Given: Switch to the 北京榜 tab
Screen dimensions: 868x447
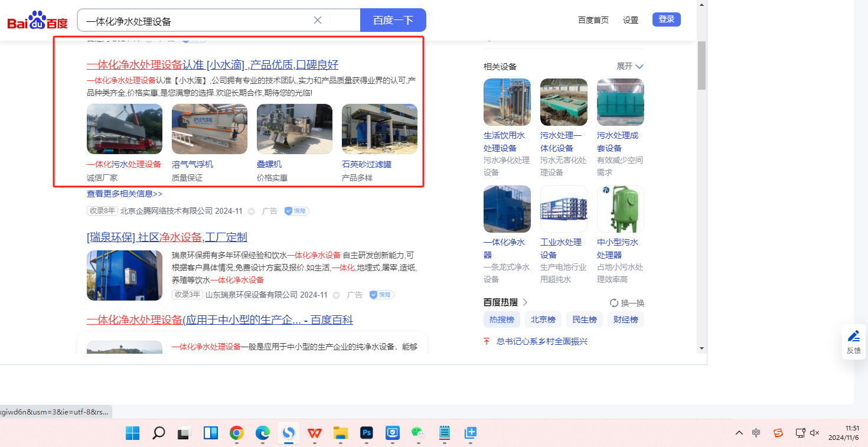Looking at the screenshot, I should 543,319.
